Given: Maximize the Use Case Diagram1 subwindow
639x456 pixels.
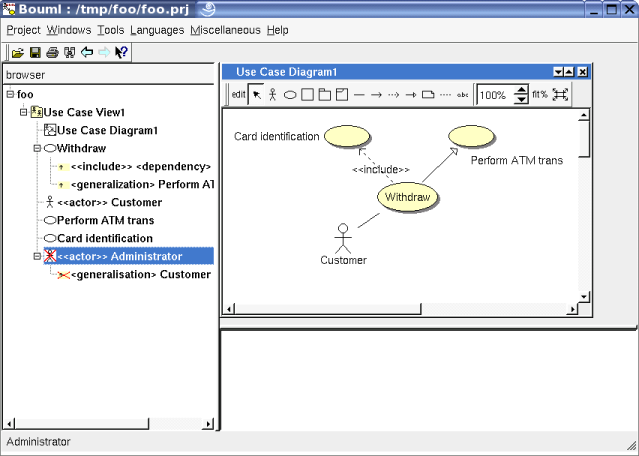Looking at the screenshot, I should click(x=569, y=72).
